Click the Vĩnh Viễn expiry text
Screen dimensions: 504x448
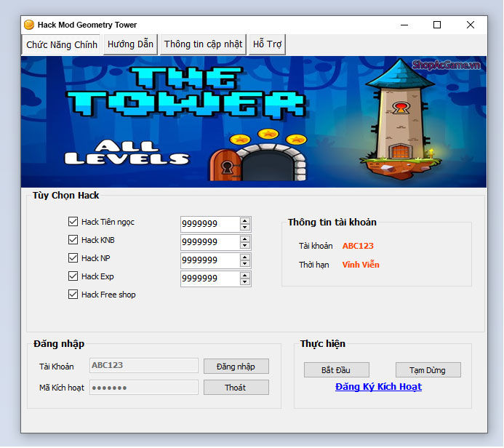[x=361, y=265]
